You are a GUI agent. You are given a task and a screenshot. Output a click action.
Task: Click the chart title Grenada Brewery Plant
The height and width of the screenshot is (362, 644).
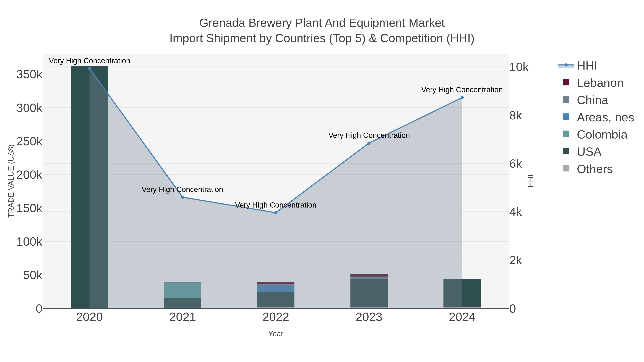tap(322, 23)
